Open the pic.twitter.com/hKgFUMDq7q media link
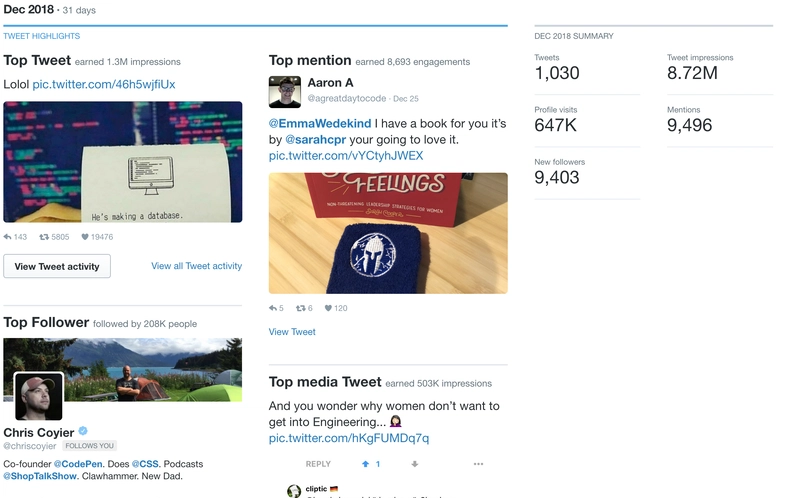This screenshot has width=800, height=498. (x=349, y=438)
